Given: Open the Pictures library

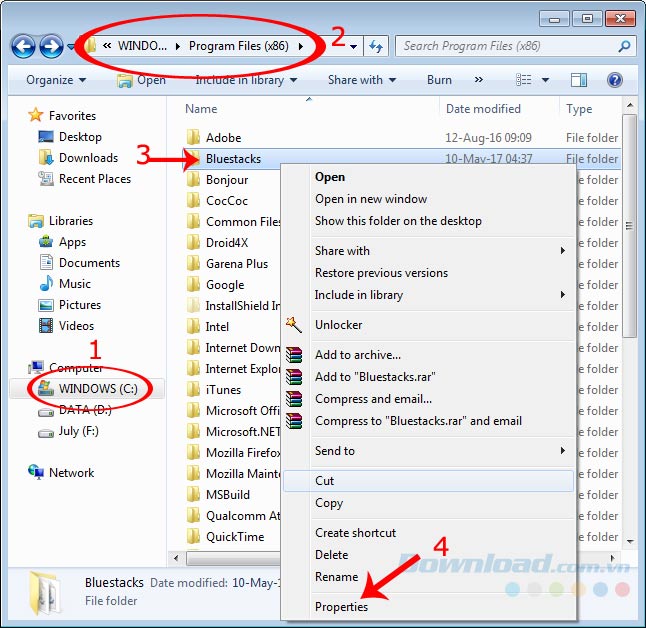Looking at the screenshot, I should (80, 305).
